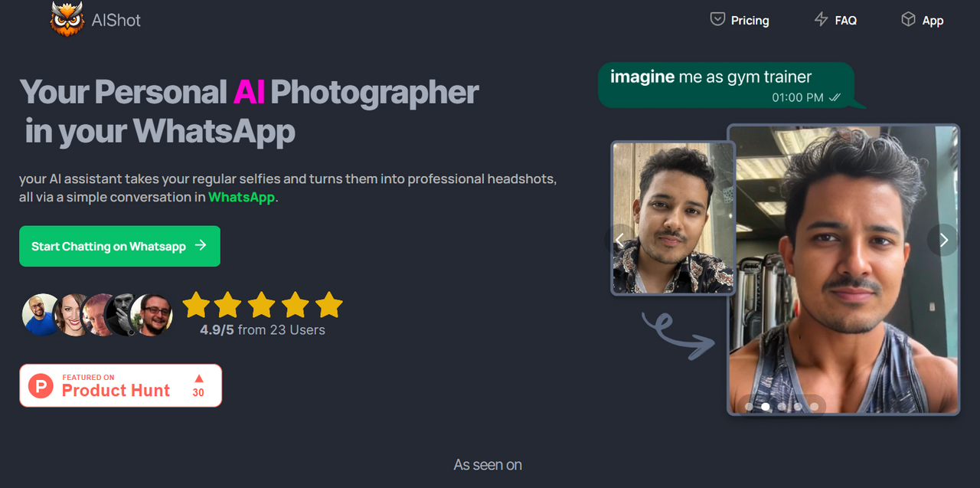Select the fourth carousel dot
Viewport: 980px width, 488px height.
tap(798, 407)
